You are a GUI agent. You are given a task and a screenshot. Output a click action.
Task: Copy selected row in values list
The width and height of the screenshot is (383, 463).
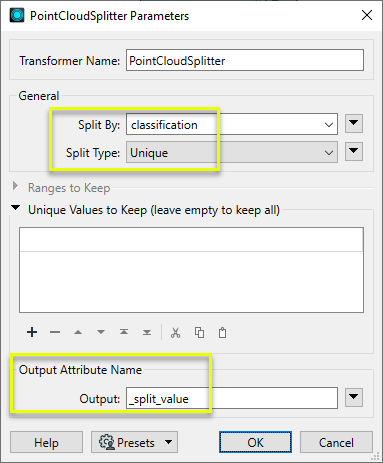(x=199, y=332)
